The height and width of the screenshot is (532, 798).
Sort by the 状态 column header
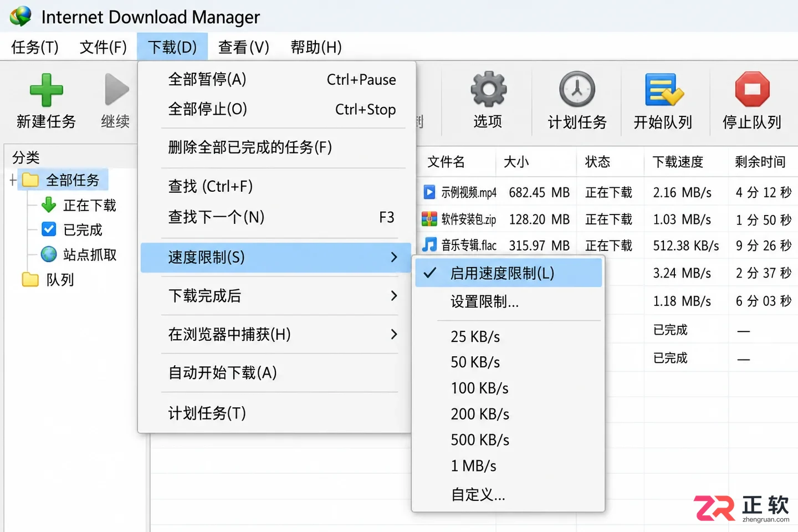pyautogui.click(x=597, y=162)
